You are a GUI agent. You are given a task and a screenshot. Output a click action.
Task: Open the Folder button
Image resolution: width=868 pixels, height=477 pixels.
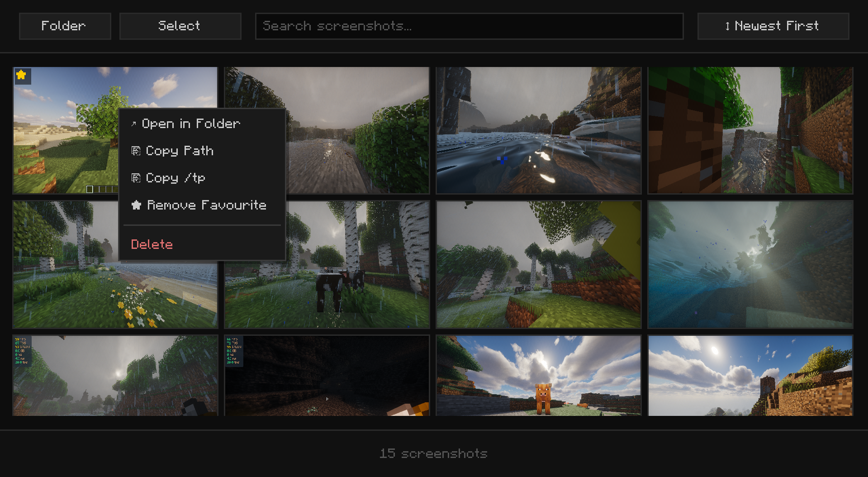pos(65,26)
